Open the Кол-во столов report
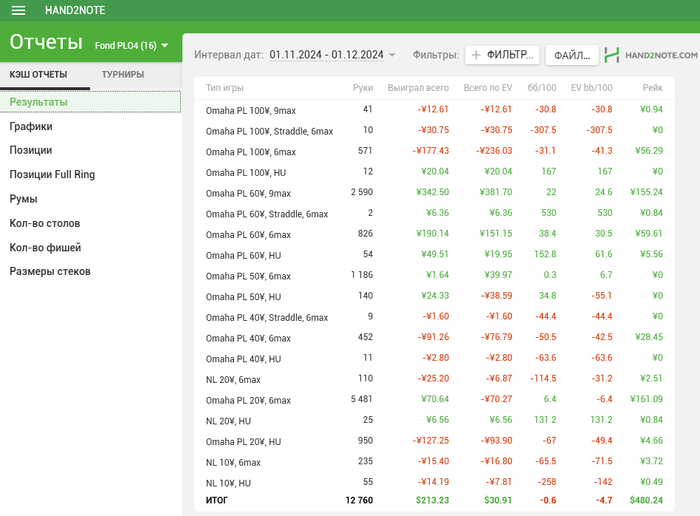Screen dimensions: 700x516 (44, 223)
